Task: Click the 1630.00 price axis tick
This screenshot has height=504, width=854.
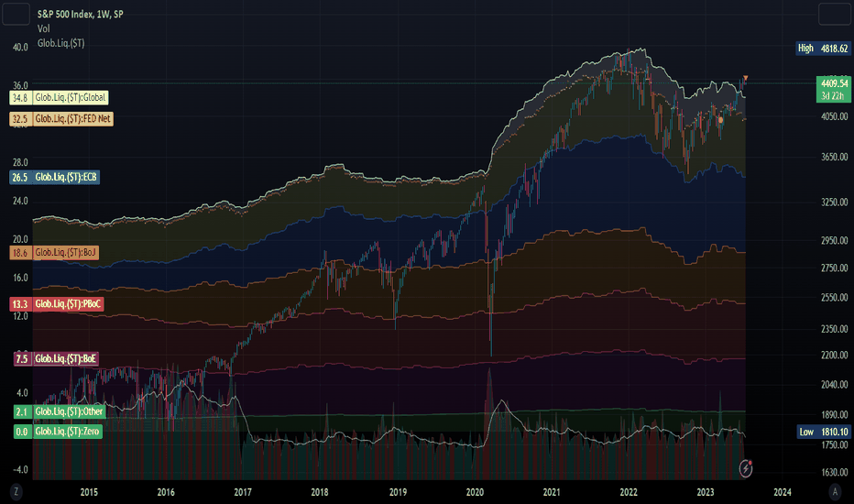Action: [x=835, y=473]
